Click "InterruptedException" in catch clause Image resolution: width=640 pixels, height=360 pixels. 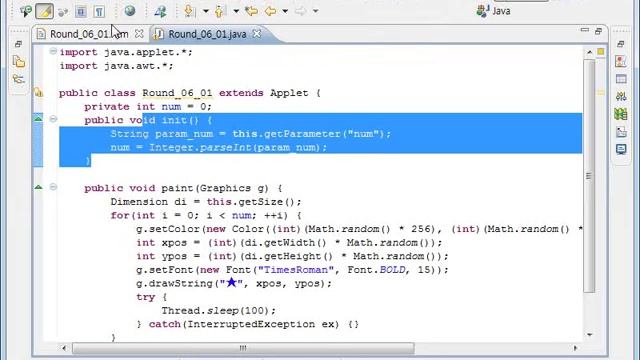[251, 324]
